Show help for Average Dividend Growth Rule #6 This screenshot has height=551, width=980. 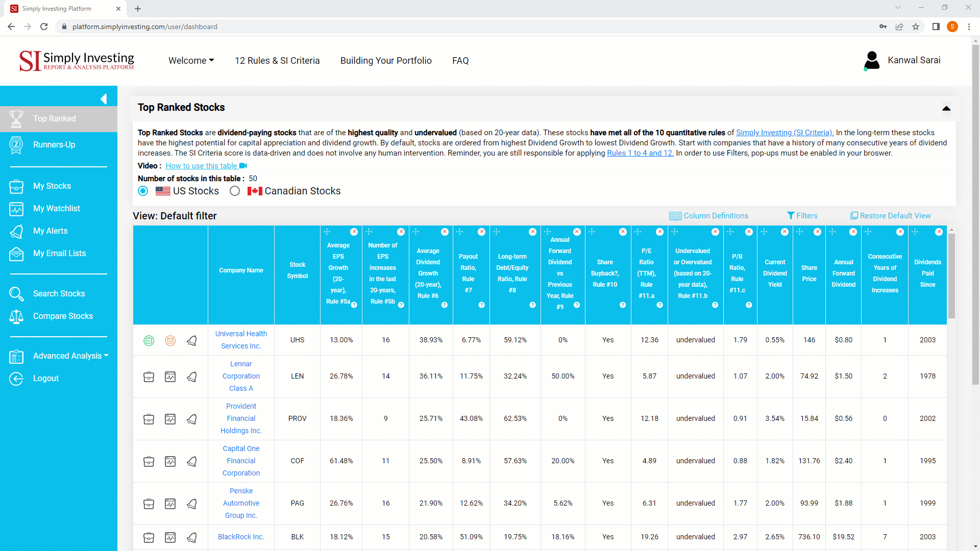[x=445, y=305]
